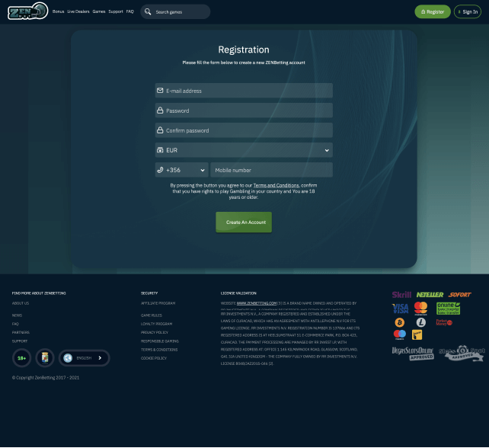Open About Us footer link
This screenshot has height=448, width=489.
pos(21,303)
